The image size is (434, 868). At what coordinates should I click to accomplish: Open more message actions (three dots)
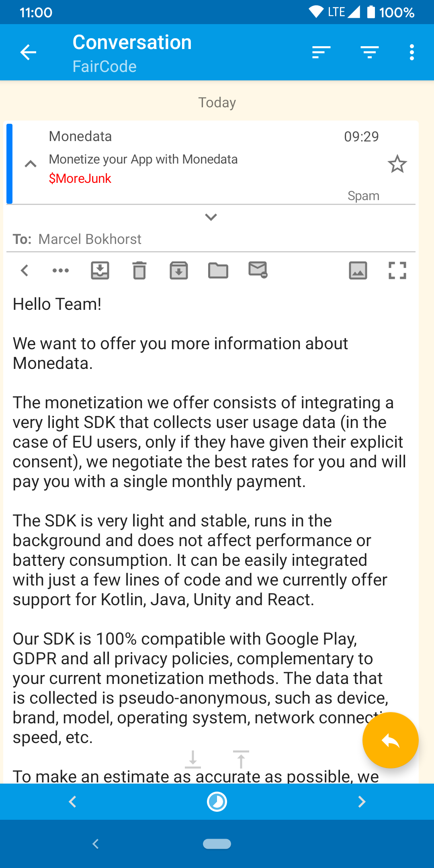(61, 270)
